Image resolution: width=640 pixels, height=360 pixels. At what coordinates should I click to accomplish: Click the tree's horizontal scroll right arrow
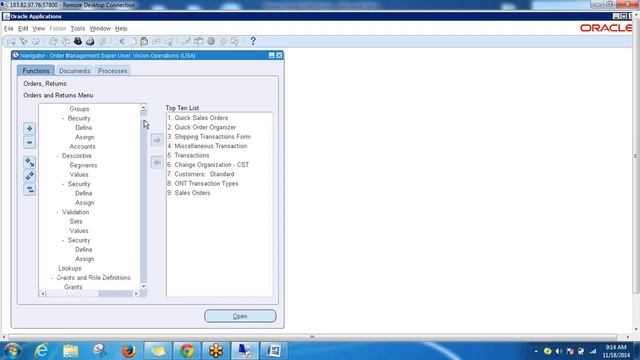coord(136,293)
